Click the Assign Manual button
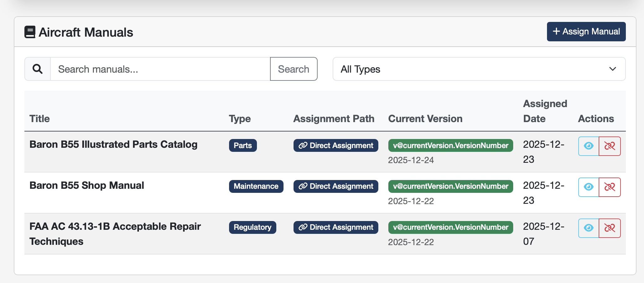The height and width of the screenshot is (283, 644). click(586, 31)
